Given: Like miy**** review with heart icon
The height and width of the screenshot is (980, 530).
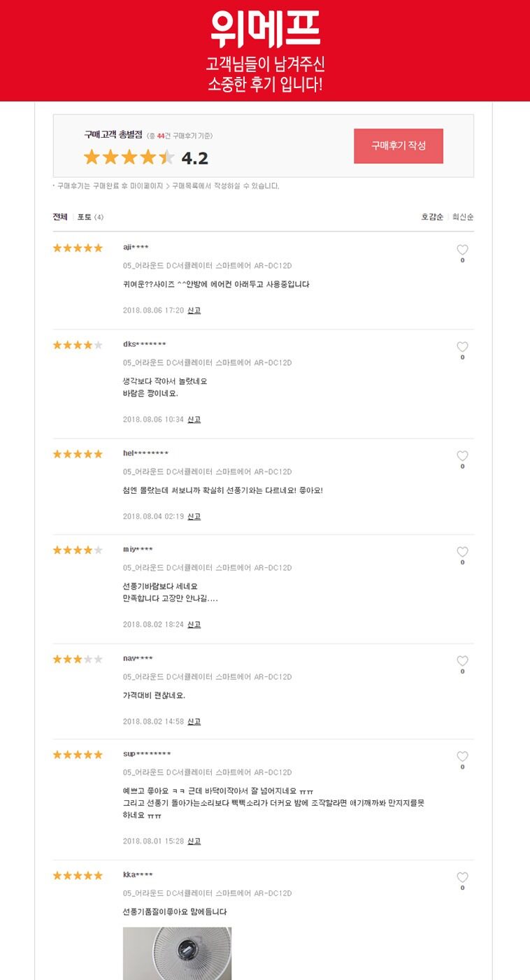Looking at the screenshot, I should coord(462,552).
